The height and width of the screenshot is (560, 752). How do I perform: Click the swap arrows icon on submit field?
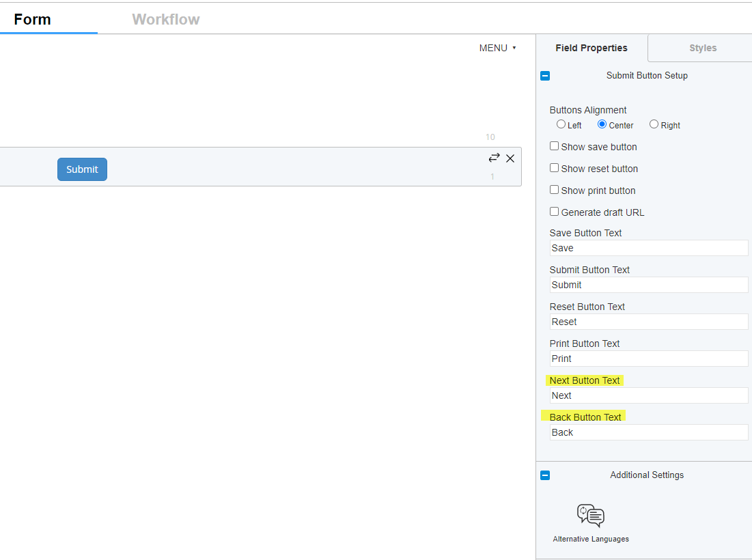pos(494,158)
